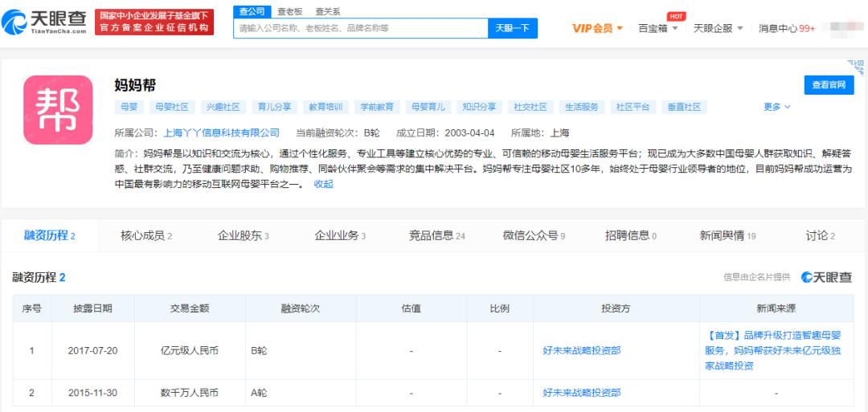Viewport: 868px width, 412px height.
Task: Click the 查看官网 button
Action: tap(829, 84)
